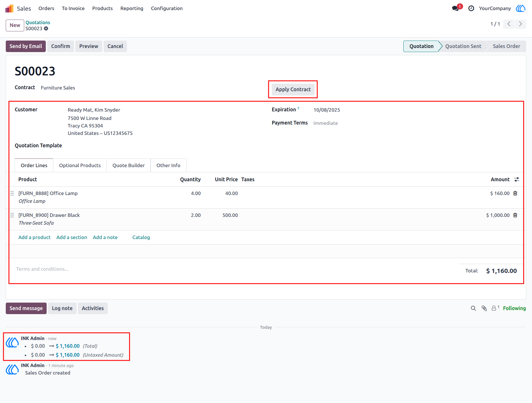This screenshot has width=532, height=403.
Task: Click the Preview button
Action: [x=89, y=46]
